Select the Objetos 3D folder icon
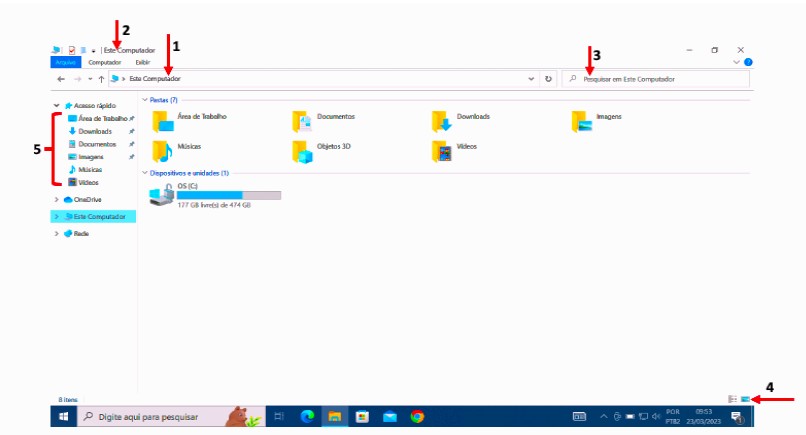 (302, 152)
